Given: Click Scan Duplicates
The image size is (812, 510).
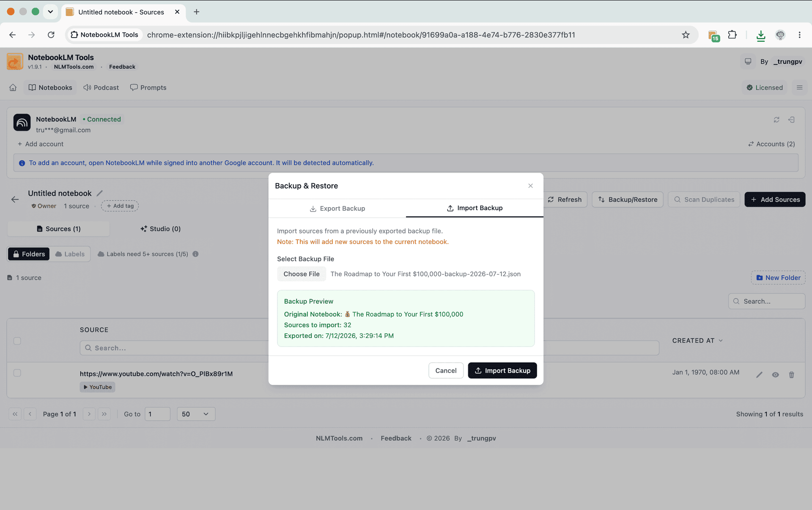Looking at the screenshot, I should 704,200.
